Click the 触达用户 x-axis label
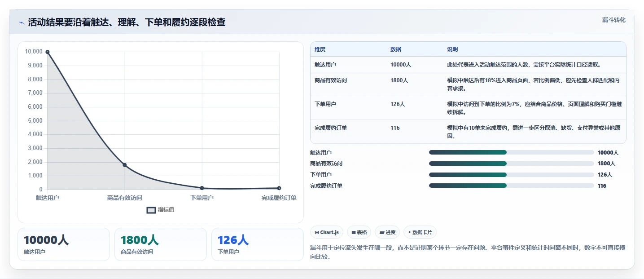 48,198
